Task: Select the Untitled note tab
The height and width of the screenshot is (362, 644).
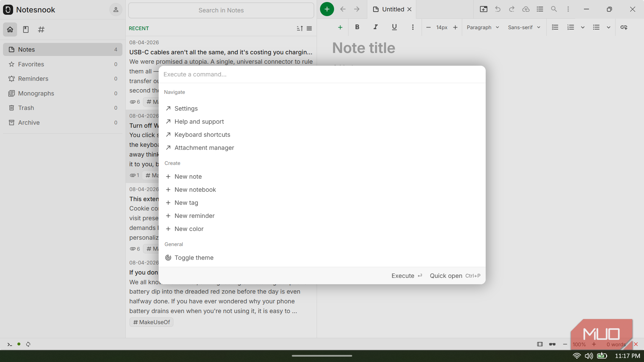Action: click(x=392, y=9)
